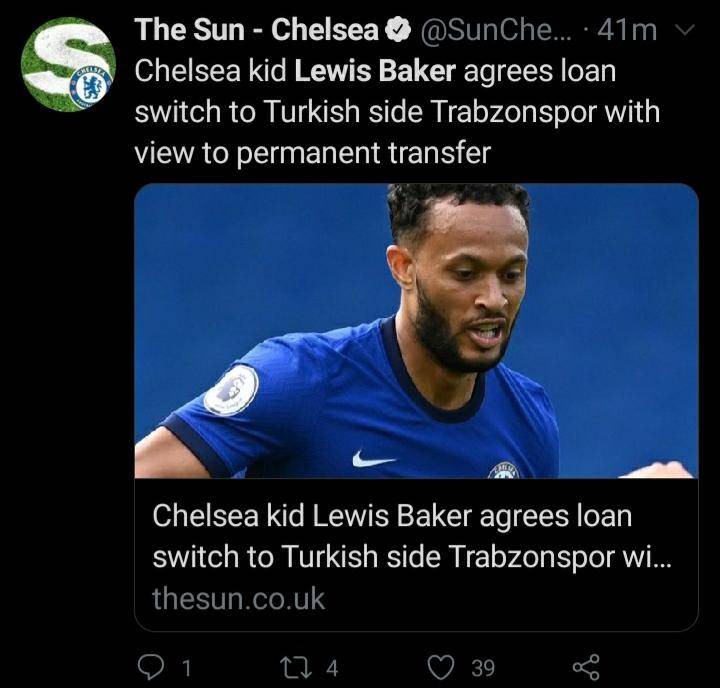Open the share icon on the tweet
720x688 pixels.
[x=585, y=666]
